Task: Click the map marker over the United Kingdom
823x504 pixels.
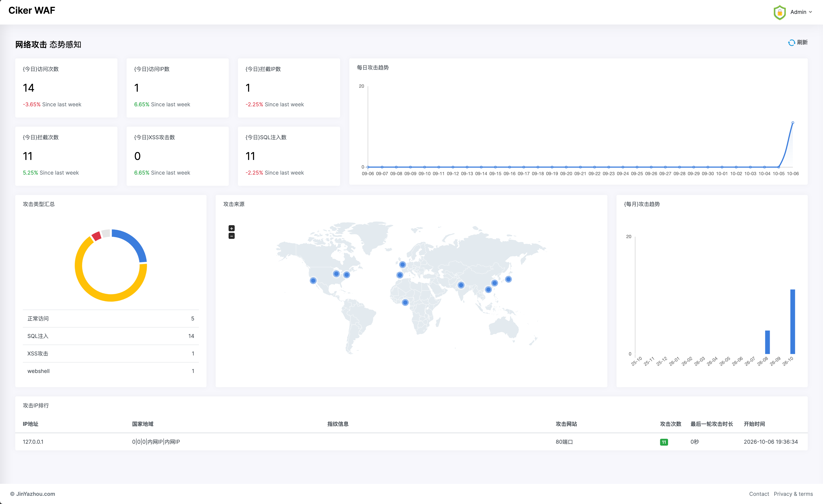Action: tap(403, 264)
